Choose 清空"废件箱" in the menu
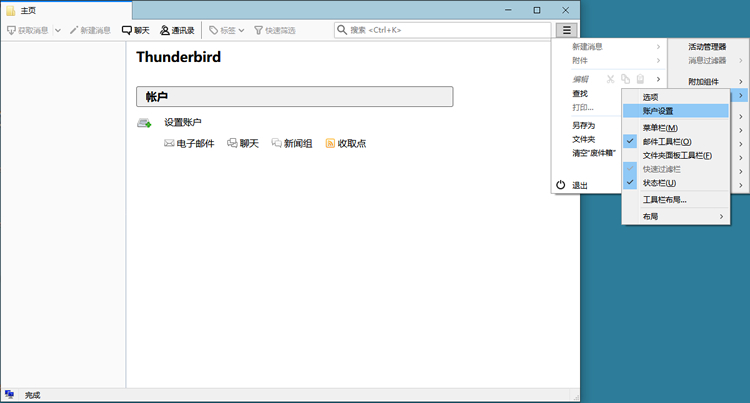Viewport: 750px width, 403px height. pyautogui.click(x=594, y=153)
